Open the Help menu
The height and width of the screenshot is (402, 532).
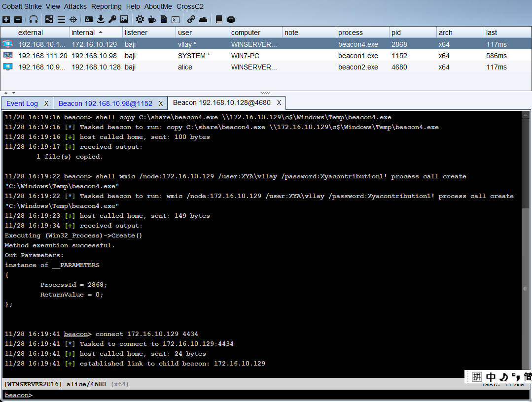point(133,6)
